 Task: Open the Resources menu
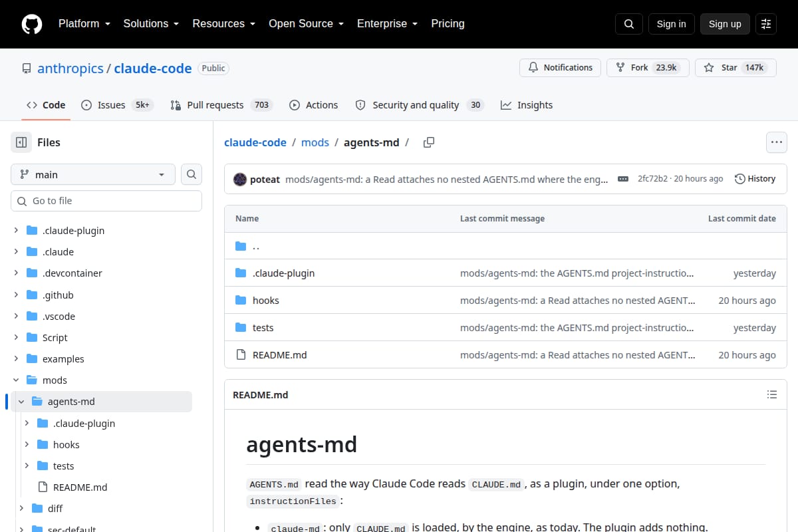(224, 24)
